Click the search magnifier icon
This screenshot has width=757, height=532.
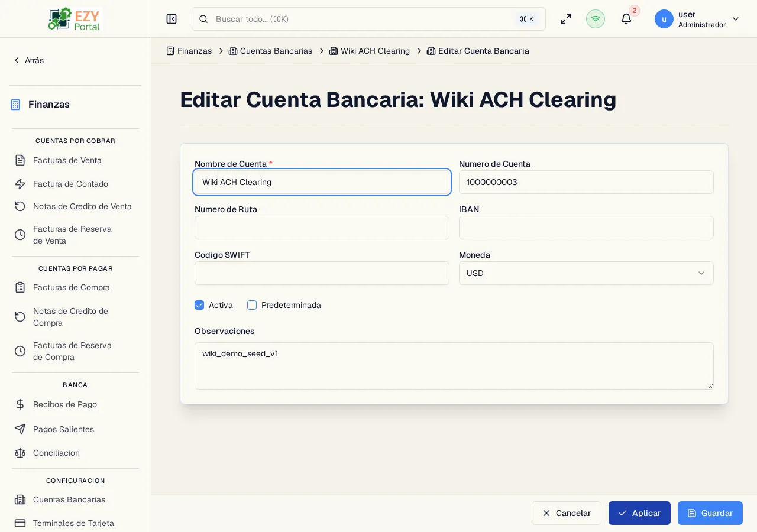(203, 19)
